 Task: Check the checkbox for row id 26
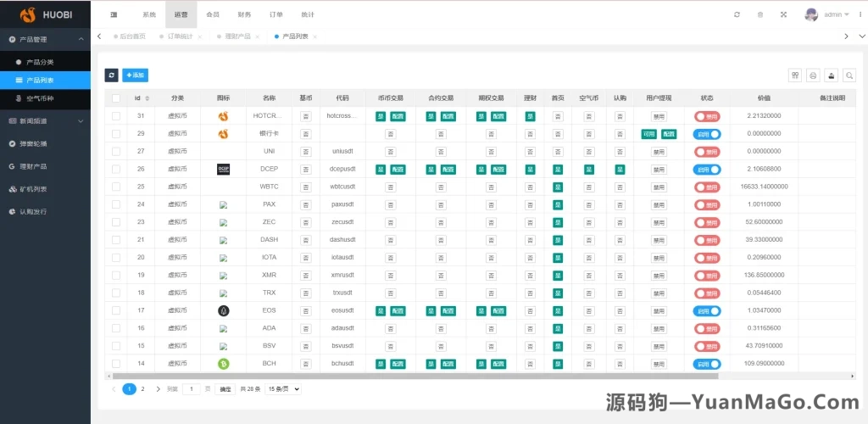pyautogui.click(x=115, y=170)
